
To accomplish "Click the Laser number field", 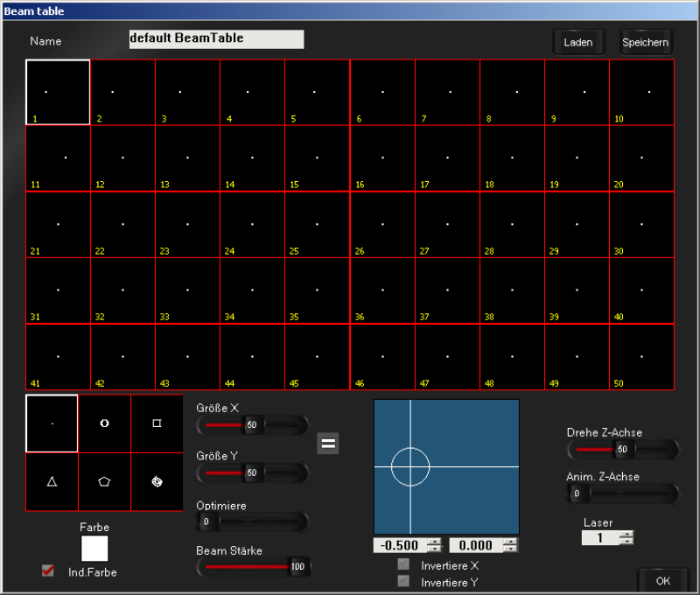I will click(600, 538).
